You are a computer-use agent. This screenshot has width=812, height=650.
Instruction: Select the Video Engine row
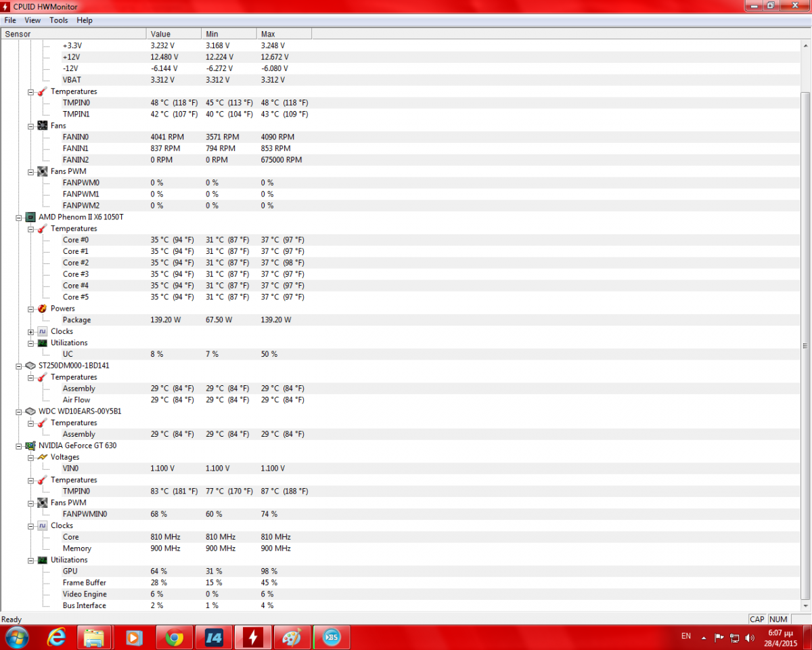(400, 594)
